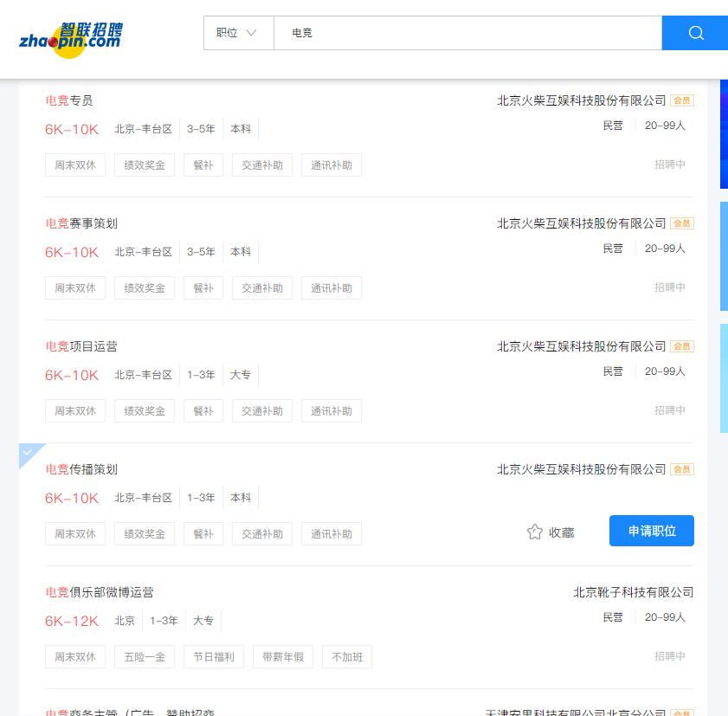Click the blue search magnifier button
This screenshot has height=716, width=728.
(x=695, y=33)
